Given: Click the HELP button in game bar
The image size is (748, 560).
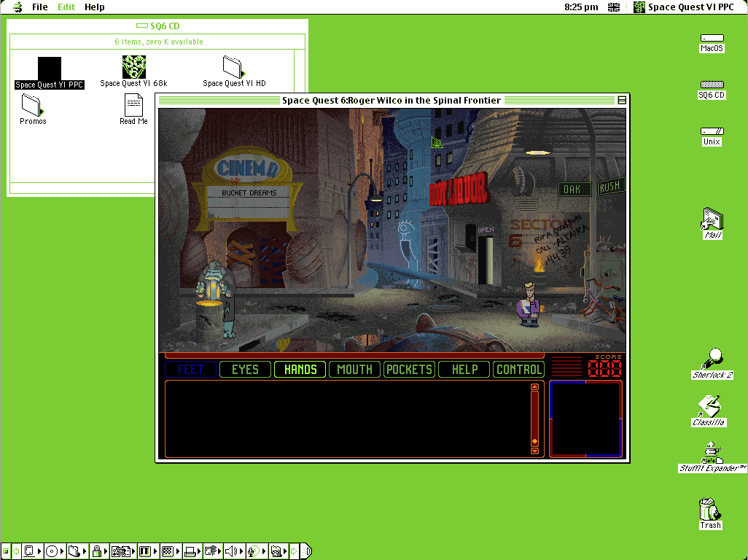Looking at the screenshot, I should (x=464, y=370).
